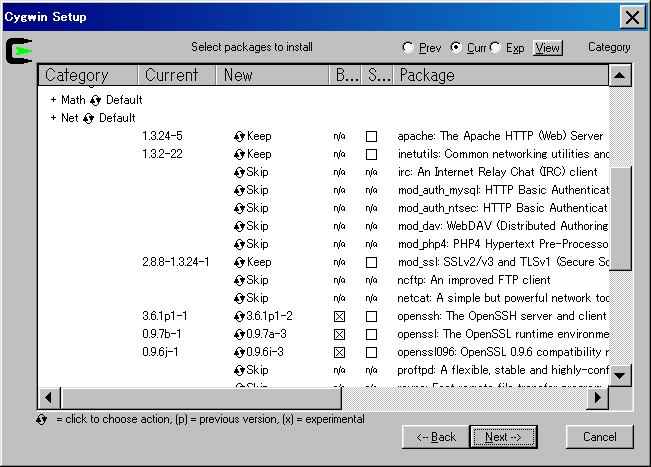
Task: Expand the Net category plus sign
Action: [54, 118]
